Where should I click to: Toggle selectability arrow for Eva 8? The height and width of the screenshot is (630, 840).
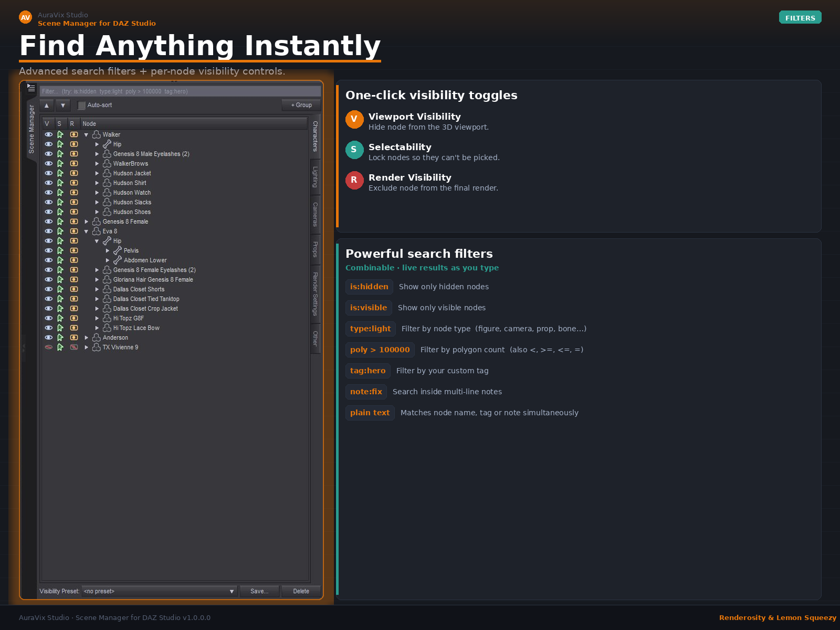coord(60,231)
